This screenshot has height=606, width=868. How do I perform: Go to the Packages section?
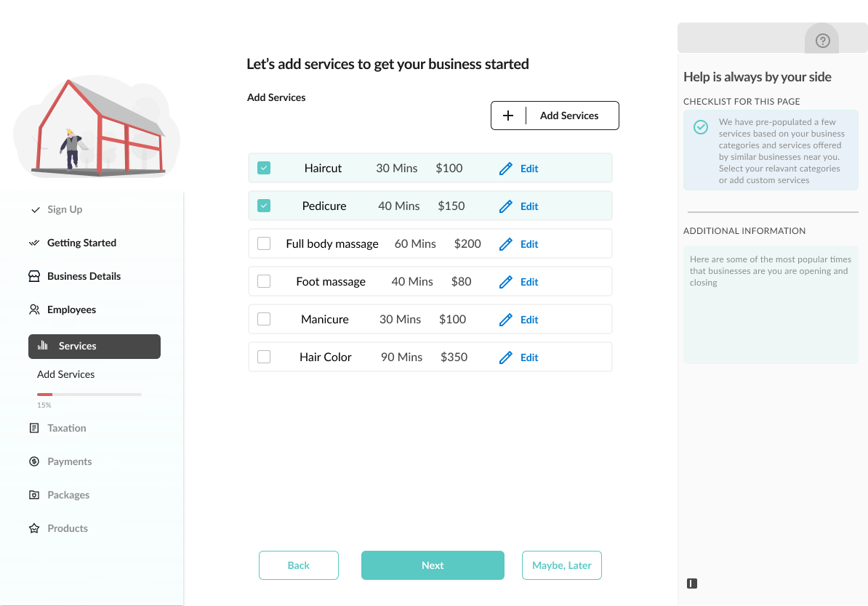coord(68,495)
